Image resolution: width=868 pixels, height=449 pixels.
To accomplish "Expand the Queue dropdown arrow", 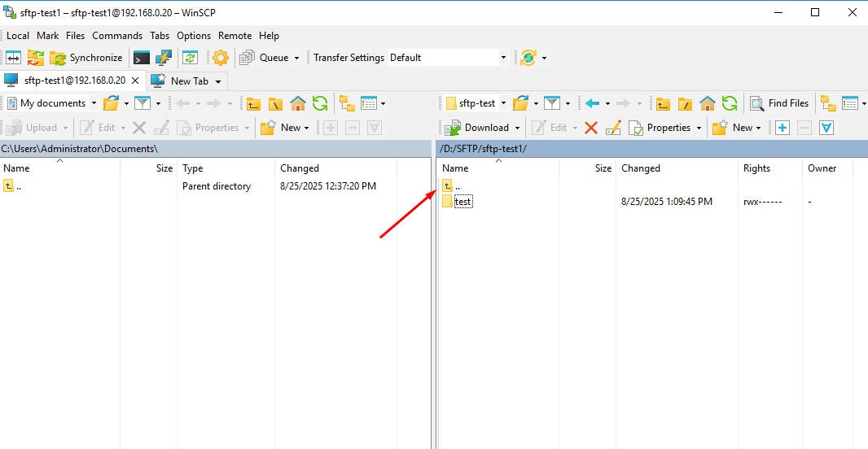I will [x=296, y=58].
